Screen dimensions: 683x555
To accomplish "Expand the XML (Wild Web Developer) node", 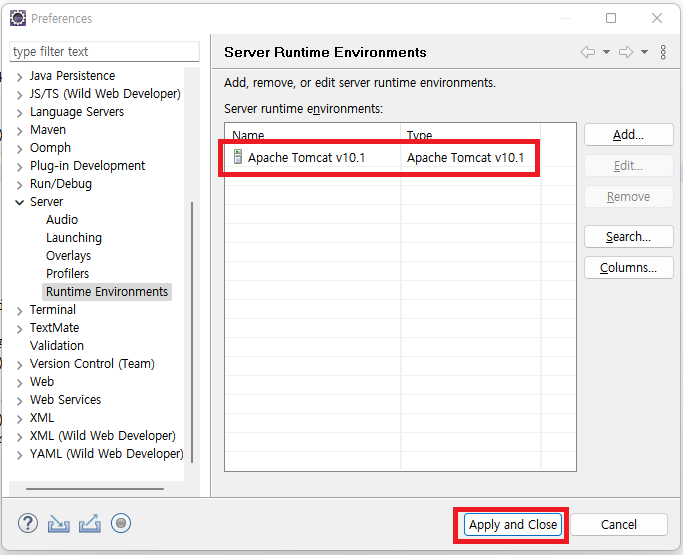I will (19, 437).
